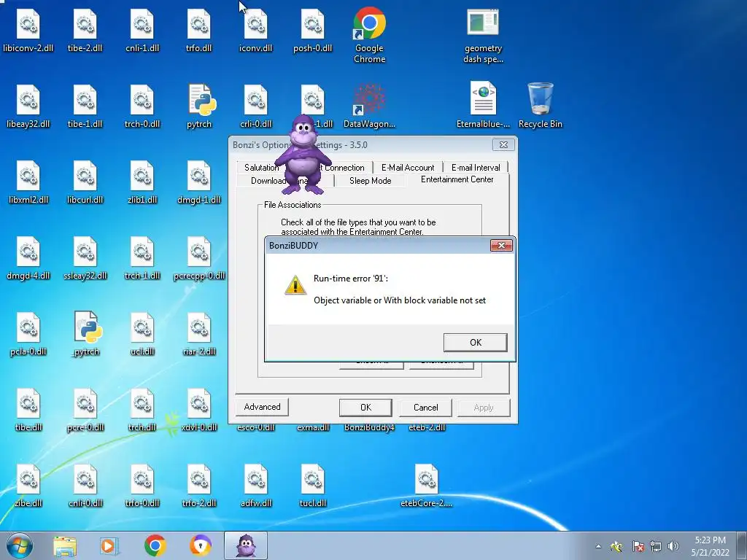
Task: Select the zlib1.dll file icon
Action: 142,182
